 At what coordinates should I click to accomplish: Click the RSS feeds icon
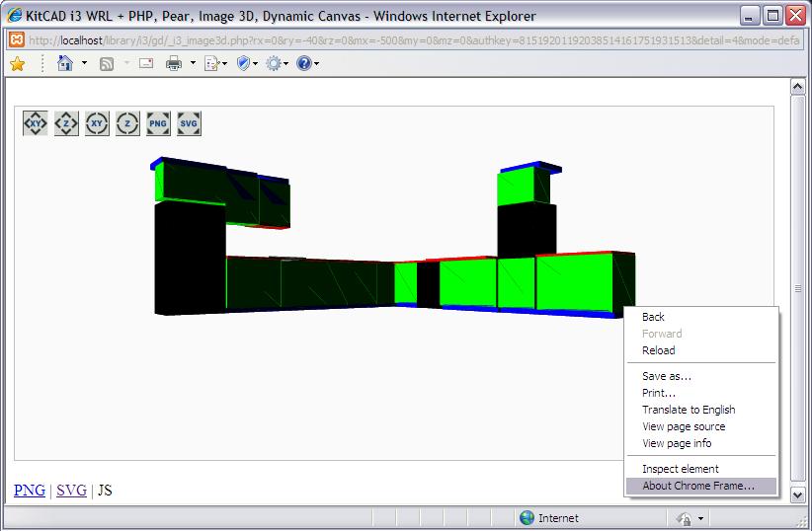[x=107, y=63]
